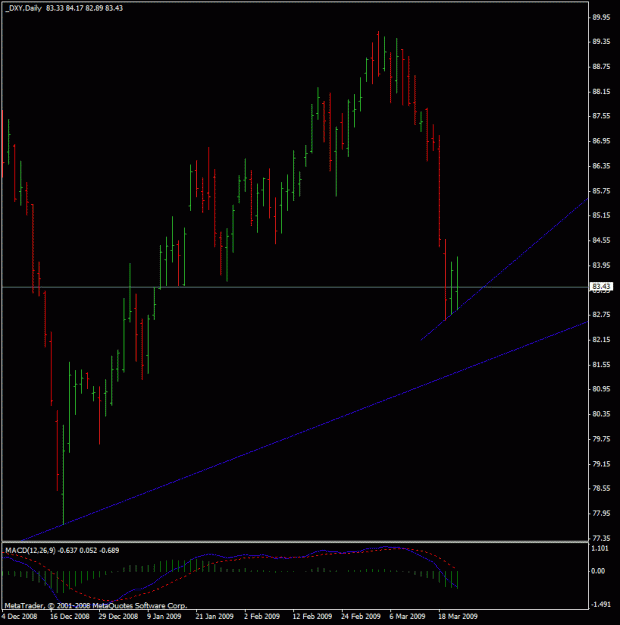
Task: Select the horizontal price line at 83.43
Action: pyautogui.click(x=295, y=287)
